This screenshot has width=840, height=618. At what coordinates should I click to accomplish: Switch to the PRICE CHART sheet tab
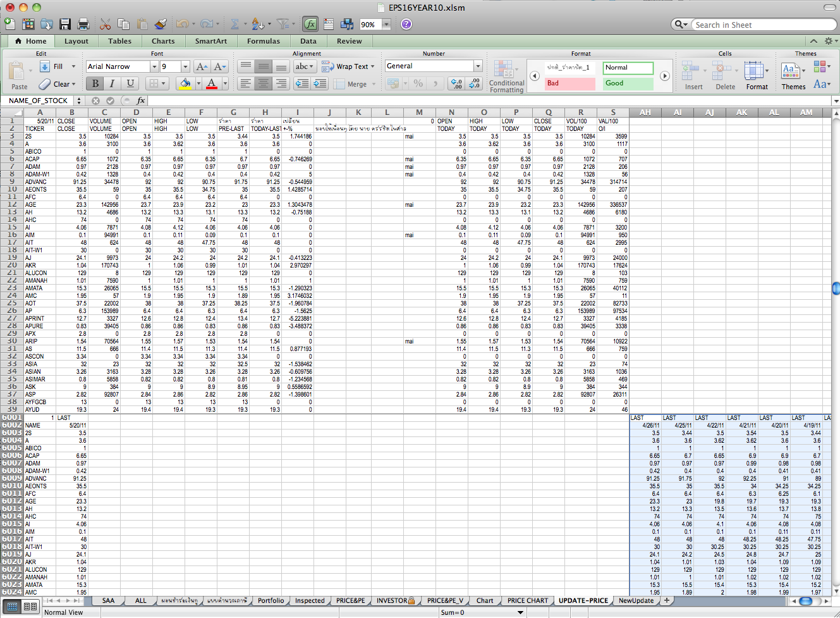(x=527, y=601)
